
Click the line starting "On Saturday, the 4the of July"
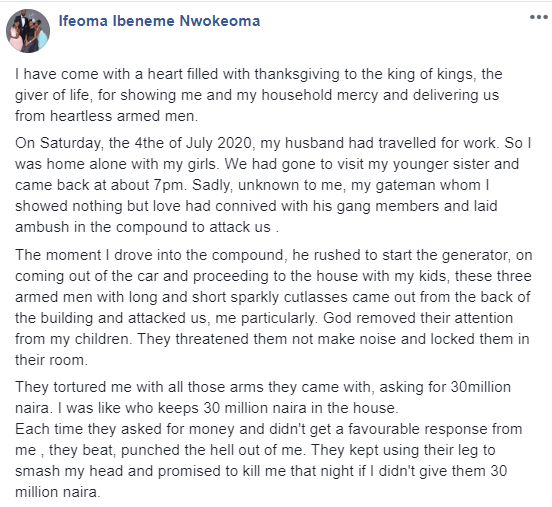click(273, 143)
